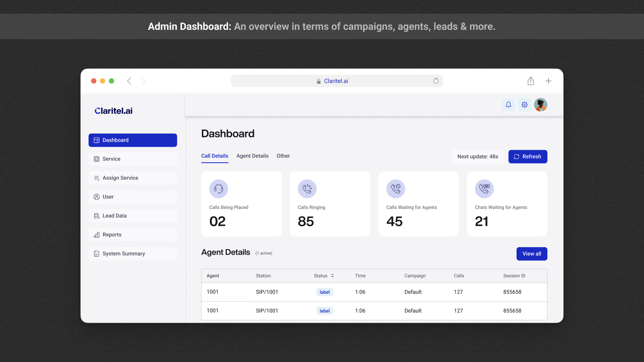This screenshot has height=362, width=644.
Task: Open Lead Data via its sidebar icon
Action: [x=97, y=216]
